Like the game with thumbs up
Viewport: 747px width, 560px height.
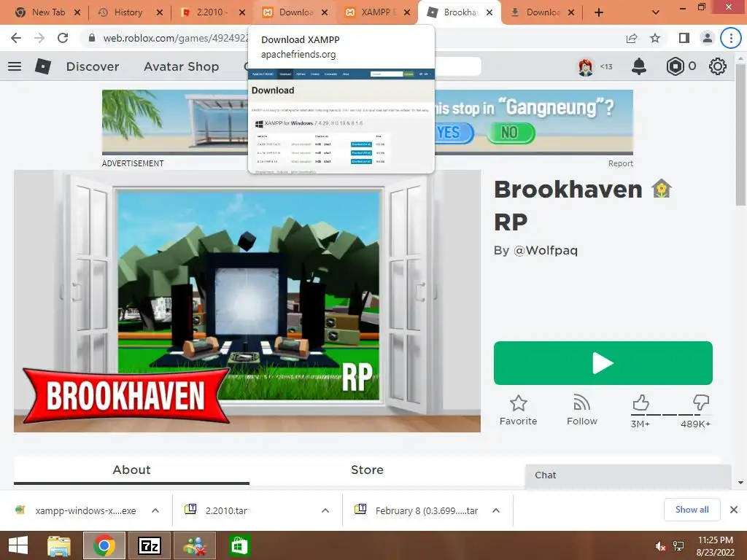(640, 402)
